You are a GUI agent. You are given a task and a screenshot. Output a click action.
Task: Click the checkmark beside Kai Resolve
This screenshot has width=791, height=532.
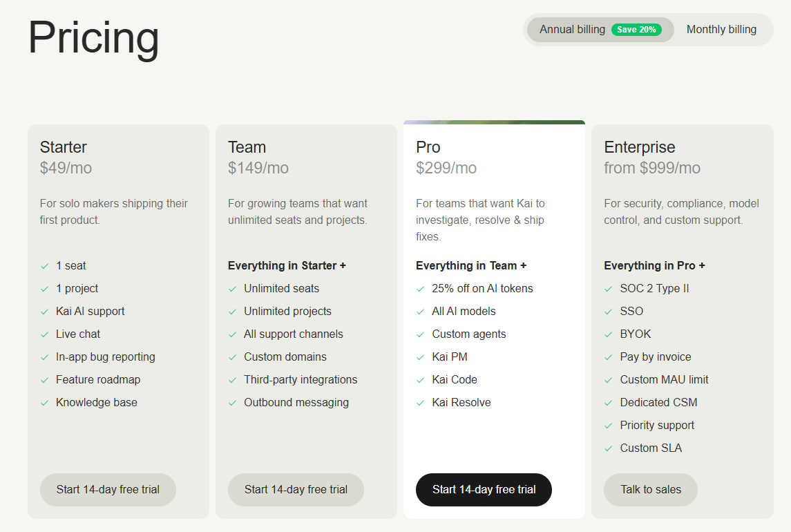pyautogui.click(x=420, y=403)
